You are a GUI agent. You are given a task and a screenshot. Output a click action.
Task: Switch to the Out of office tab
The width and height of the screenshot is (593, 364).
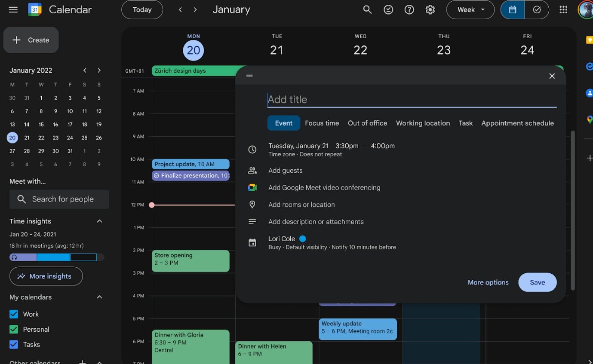coord(367,123)
